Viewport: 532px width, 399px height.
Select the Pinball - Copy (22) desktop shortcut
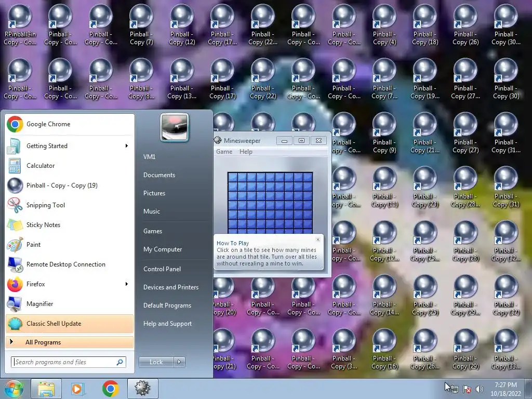click(263, 79)
